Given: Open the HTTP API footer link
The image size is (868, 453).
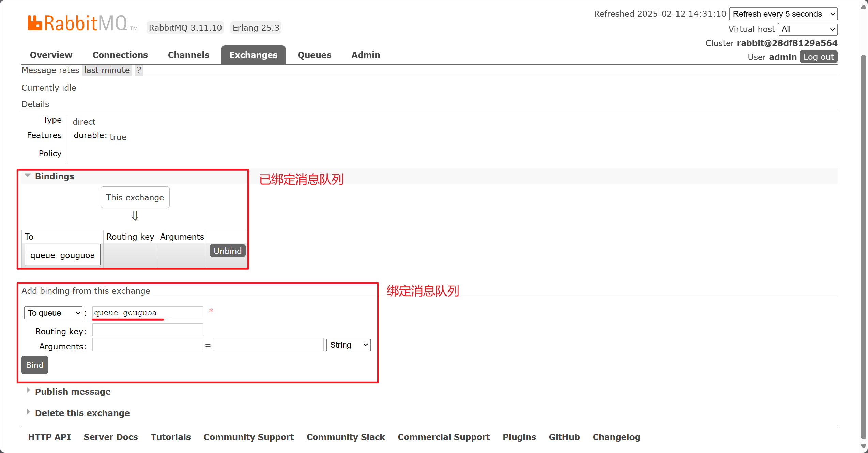Looking at the screenshot, I should pyautogui.click(x=49, y=437).
